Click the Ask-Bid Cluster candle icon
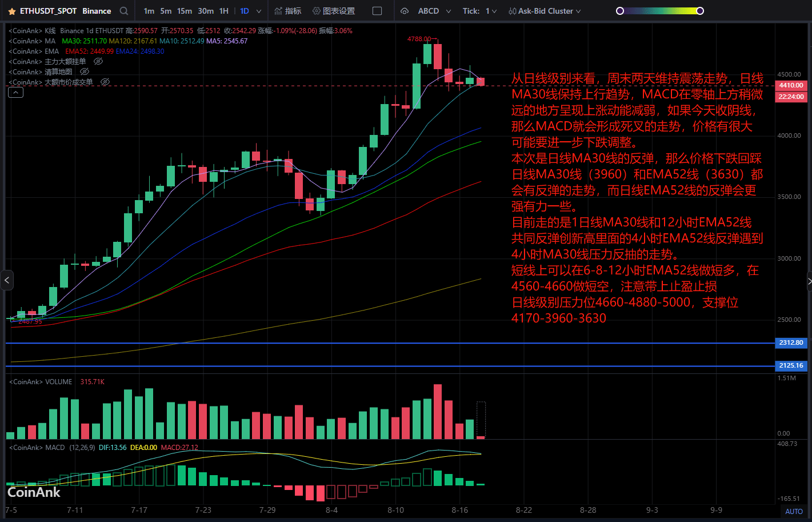Image resolution: width=812 pixels, height=522 pixels. pyautogui.click(x=512, y=11)
